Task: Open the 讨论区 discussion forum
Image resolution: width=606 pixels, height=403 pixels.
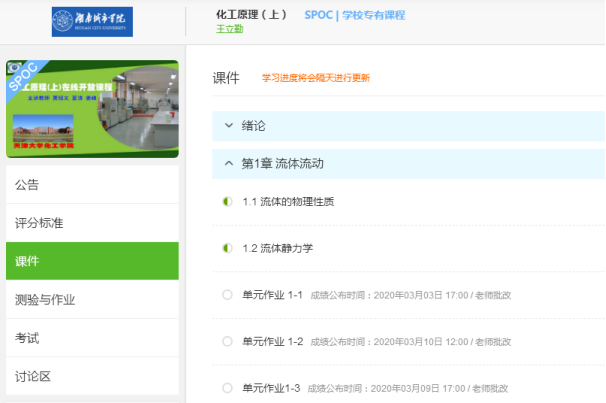Action: [33, 376]
